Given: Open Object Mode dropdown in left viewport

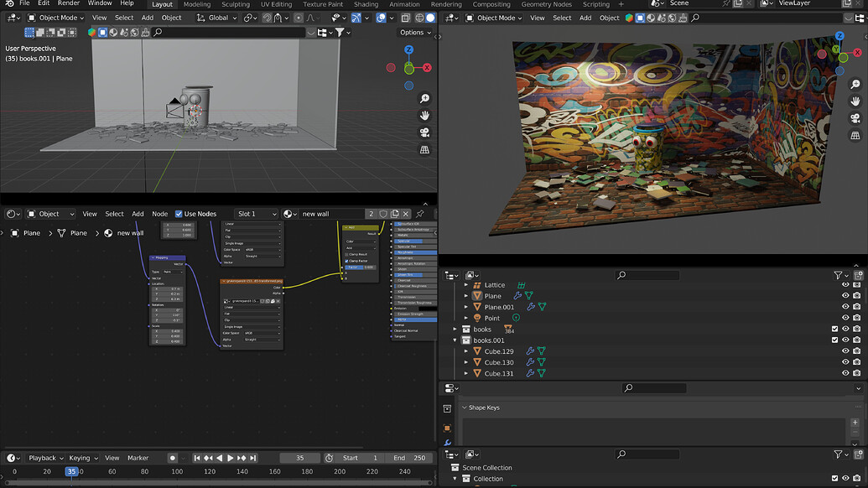Looking at the screenshot, I should tap(56, 18).
